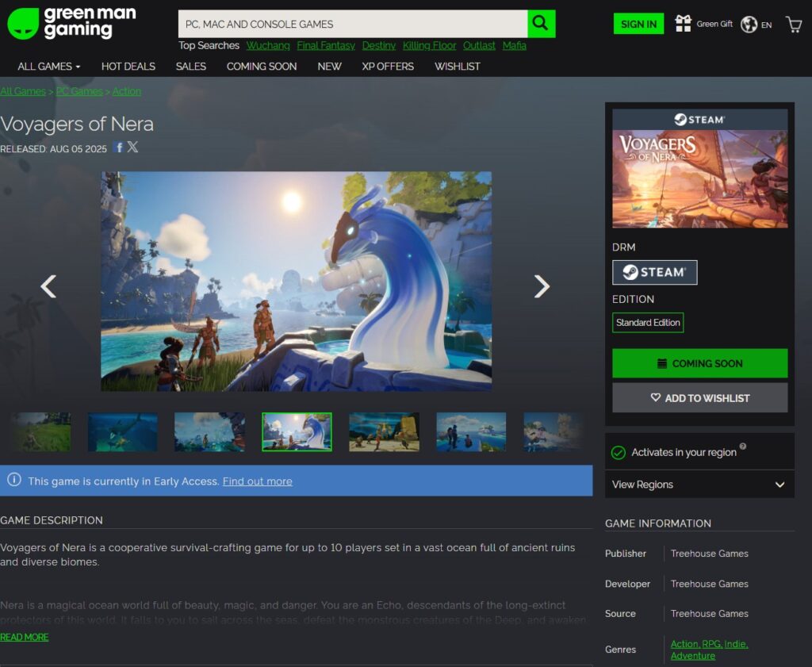Image resolution: width=812 pixels, height=667 pixels.
Task: Open the shopping cart icon
Action: click(x=793, y=25)
